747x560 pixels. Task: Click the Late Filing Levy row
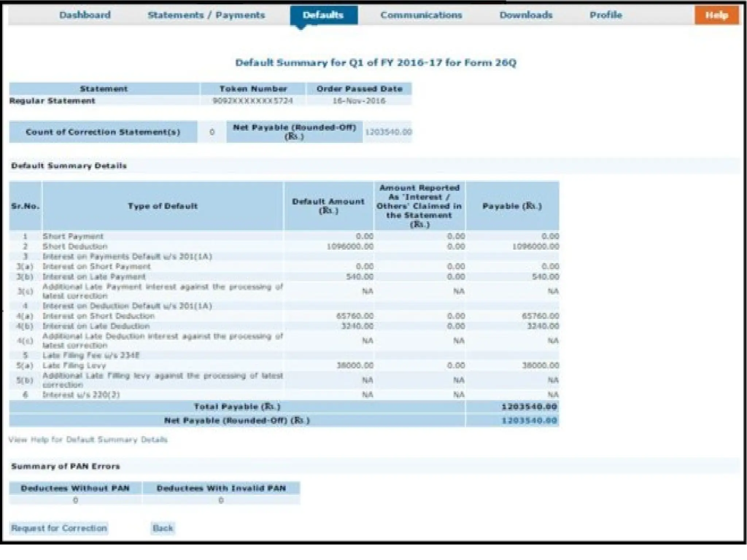pyautogui.click(x=74, y=365)
